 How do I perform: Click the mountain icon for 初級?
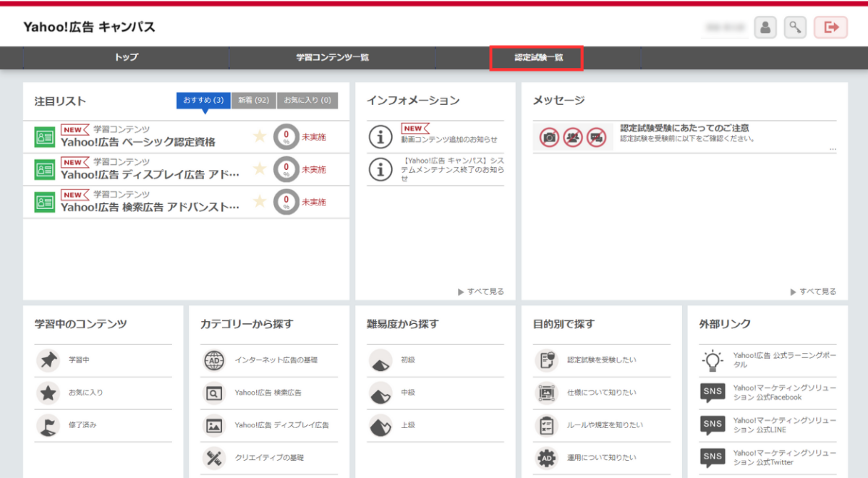(x=380, y=360)
